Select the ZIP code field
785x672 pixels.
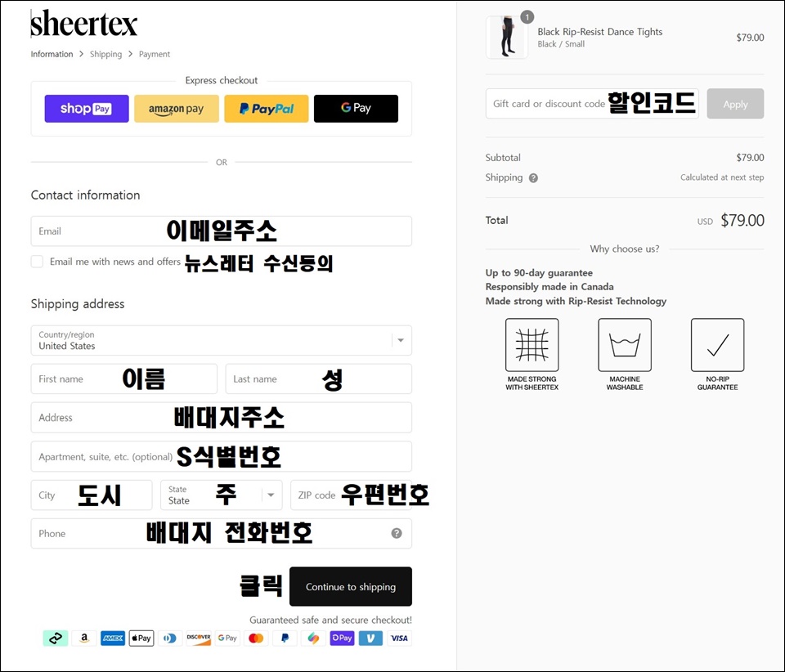(x=351, y=495)
